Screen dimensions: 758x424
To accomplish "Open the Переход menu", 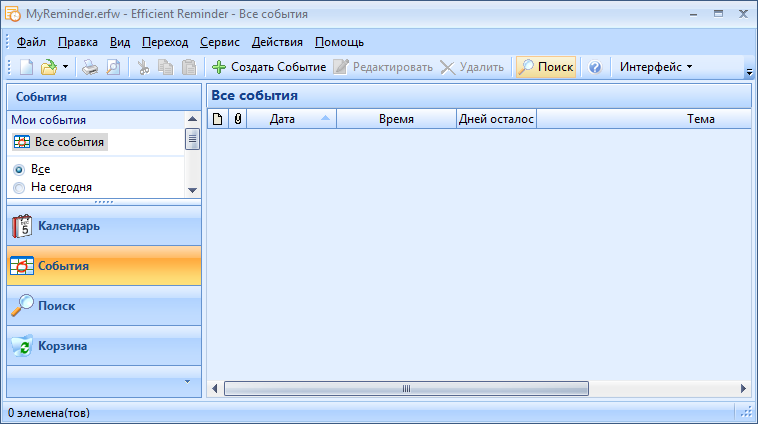I will [165, 42].
